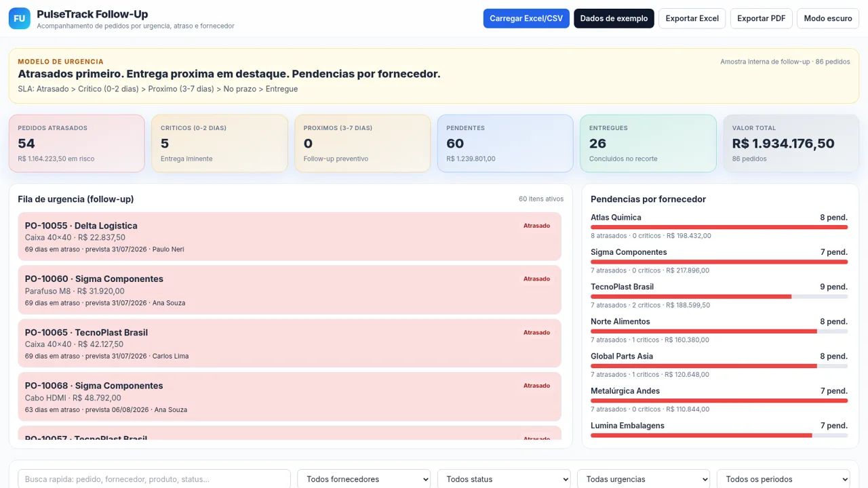Open order PO-10055 Delta Logistica

click(x=290, y=237)
